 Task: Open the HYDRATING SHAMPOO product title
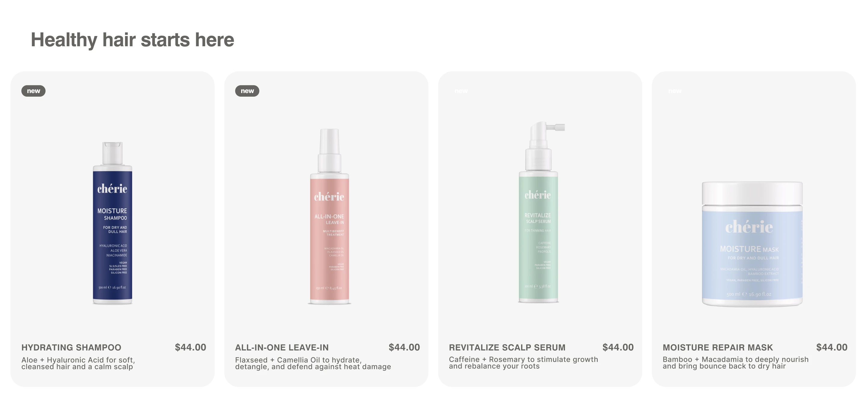point(71,347)
